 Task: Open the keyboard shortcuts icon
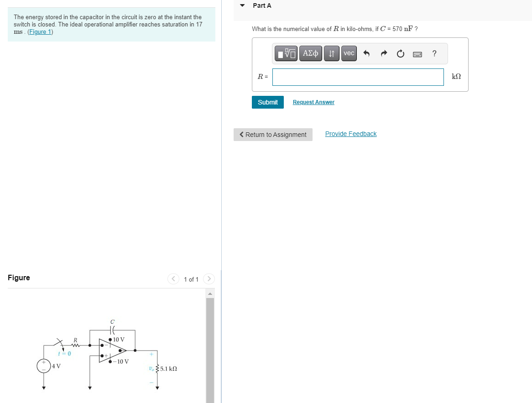417,53
